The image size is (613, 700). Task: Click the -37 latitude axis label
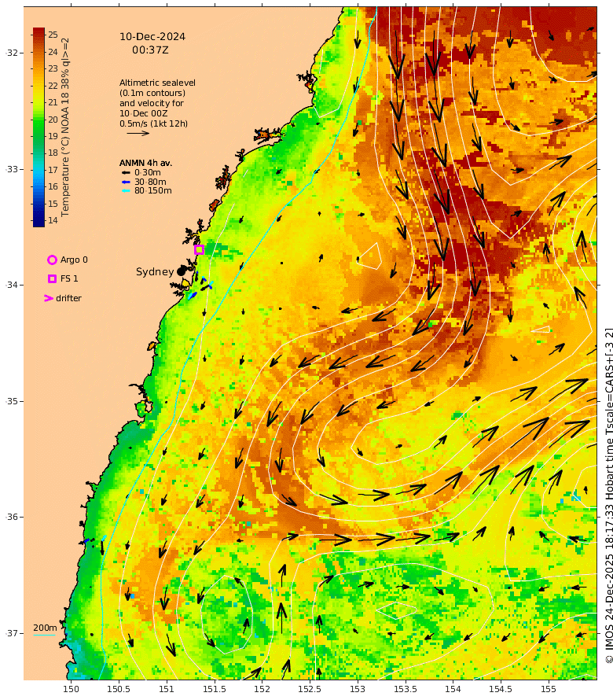click(x=12, y=633)
